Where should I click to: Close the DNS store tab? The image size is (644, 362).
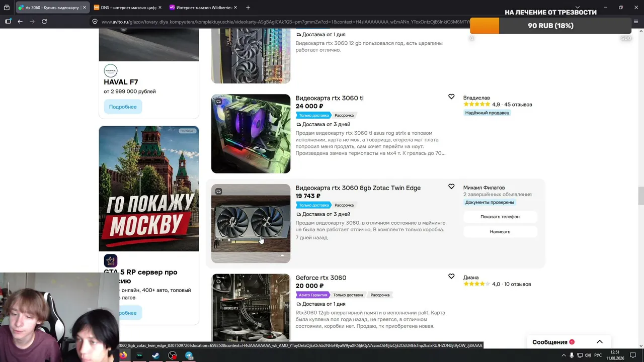[x=160, y=8]
